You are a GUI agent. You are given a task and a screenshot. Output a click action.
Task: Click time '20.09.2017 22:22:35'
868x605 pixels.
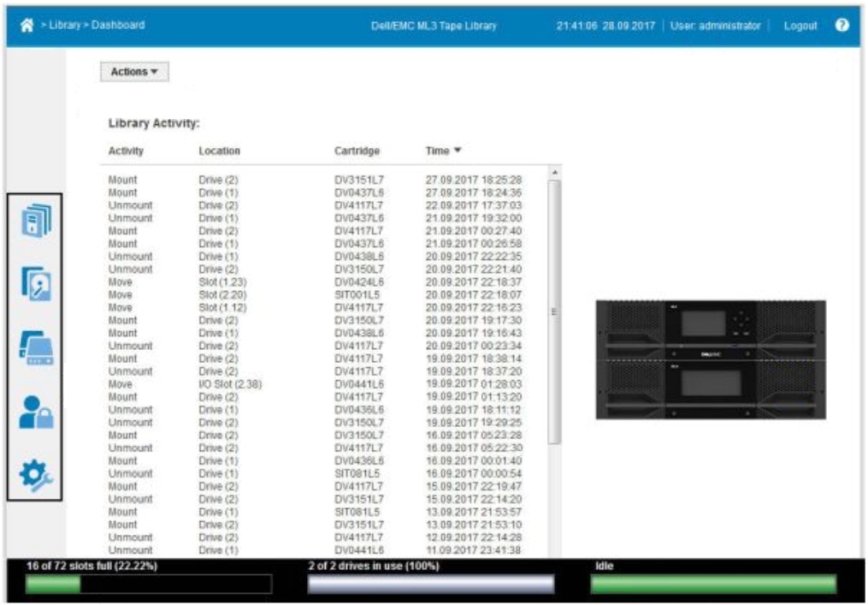click(474, 257)
